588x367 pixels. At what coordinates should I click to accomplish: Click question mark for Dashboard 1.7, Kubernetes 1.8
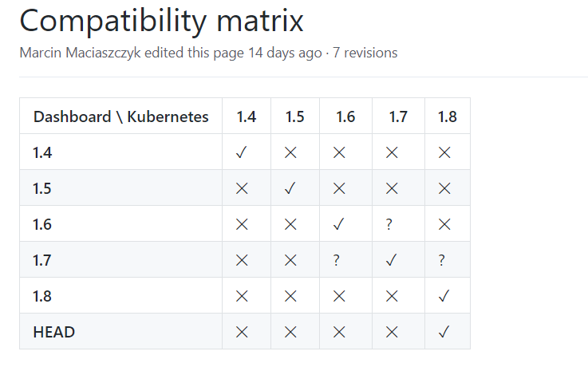[442, 260]
